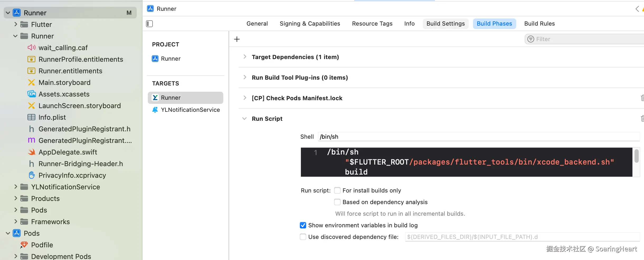Expand the Frameworks folder
Image resolution: width=644 pixels, height=260 pixels.
click(15, 222)
